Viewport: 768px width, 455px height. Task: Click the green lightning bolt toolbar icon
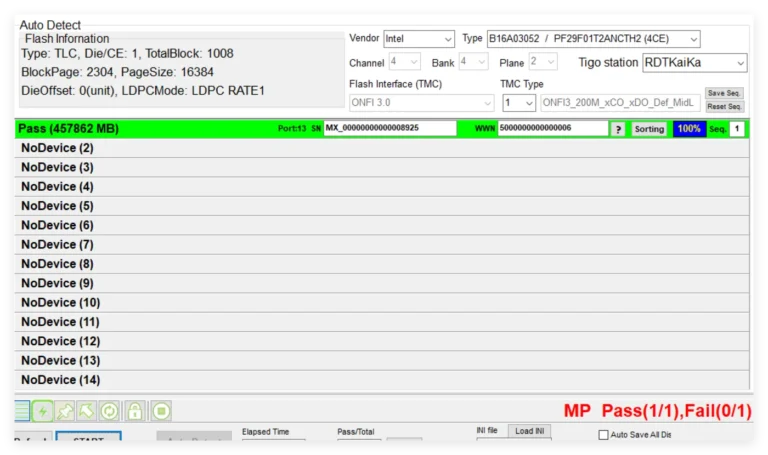43,411
